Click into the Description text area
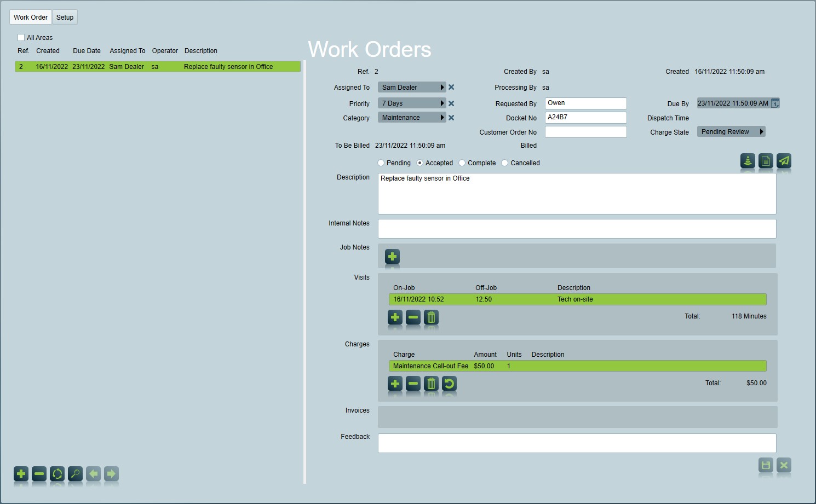816x504 pixels. pos(577,194)
